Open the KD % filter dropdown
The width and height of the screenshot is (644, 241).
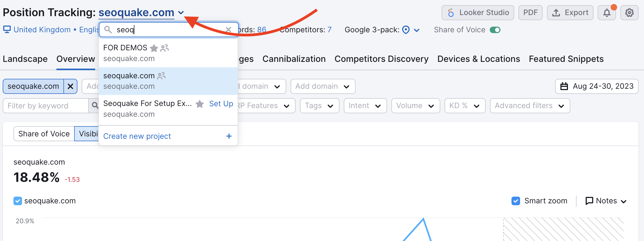[465, 106]
